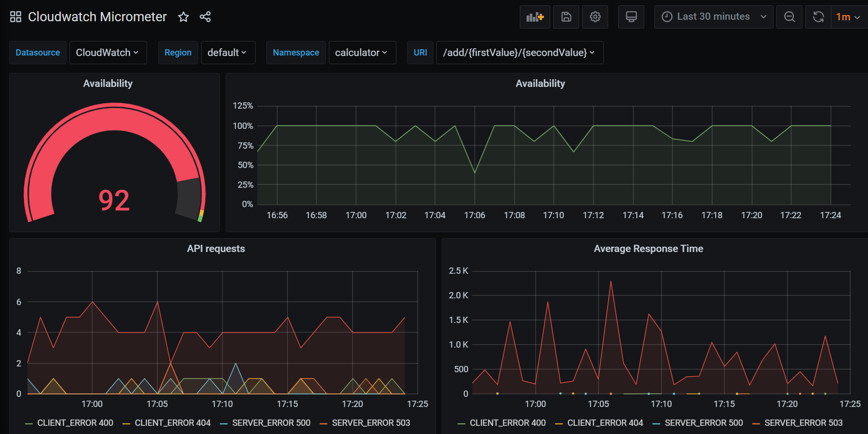Open the API requests panel title menu
The height and width of the screenshot is (434, 868).
[x=216, y=249]
